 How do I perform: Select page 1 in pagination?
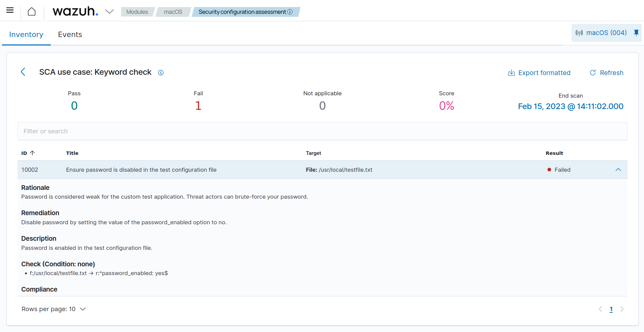(611, 309)
